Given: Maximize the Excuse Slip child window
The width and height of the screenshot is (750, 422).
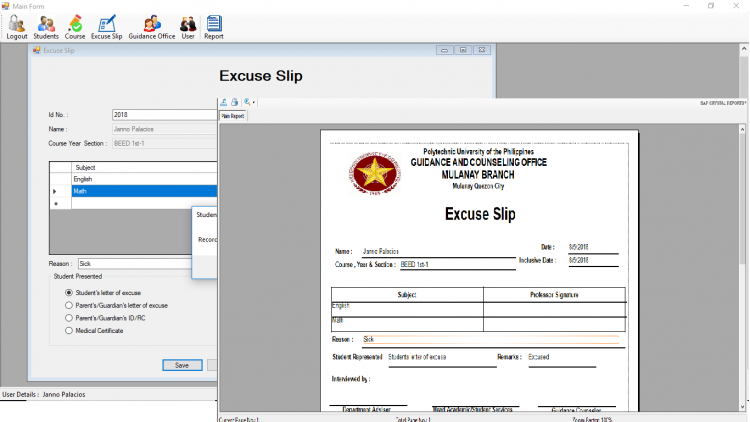Looking at the screenshot, I should [463, 50].
